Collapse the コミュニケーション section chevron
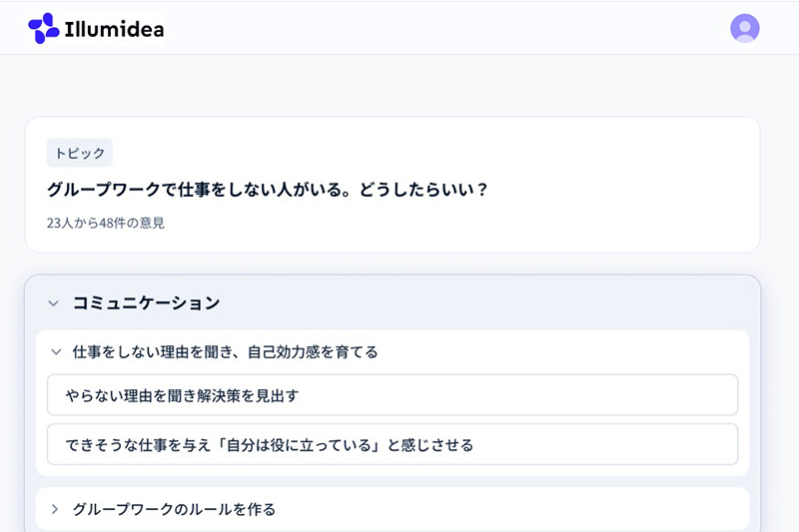799x532 pixels. tap(54, 303)
